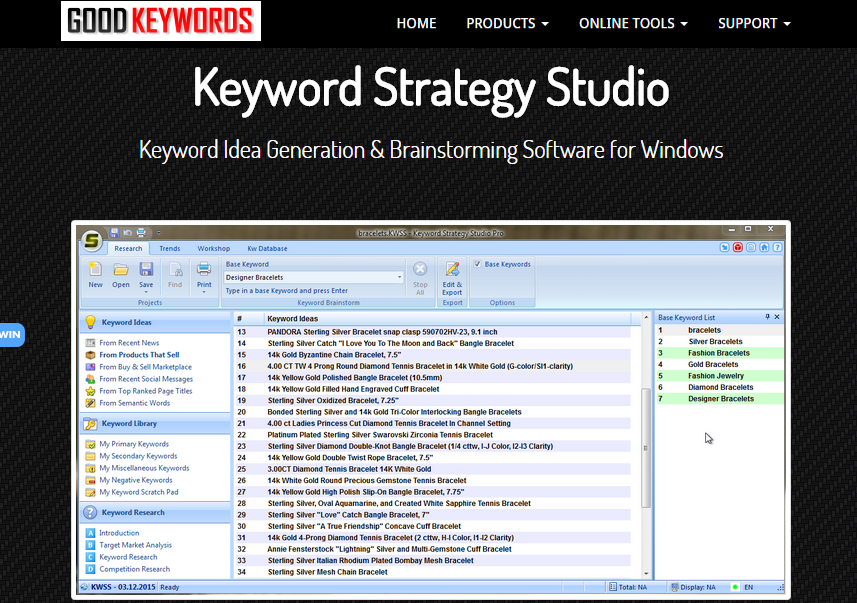Click the Stop All button
The width and height of the screenshot is (857, 603).
point(420,278)
